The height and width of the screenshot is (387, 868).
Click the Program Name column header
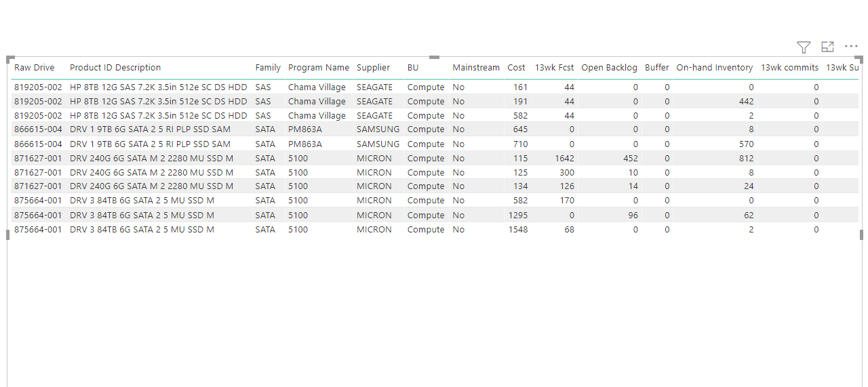pos(319,68)
